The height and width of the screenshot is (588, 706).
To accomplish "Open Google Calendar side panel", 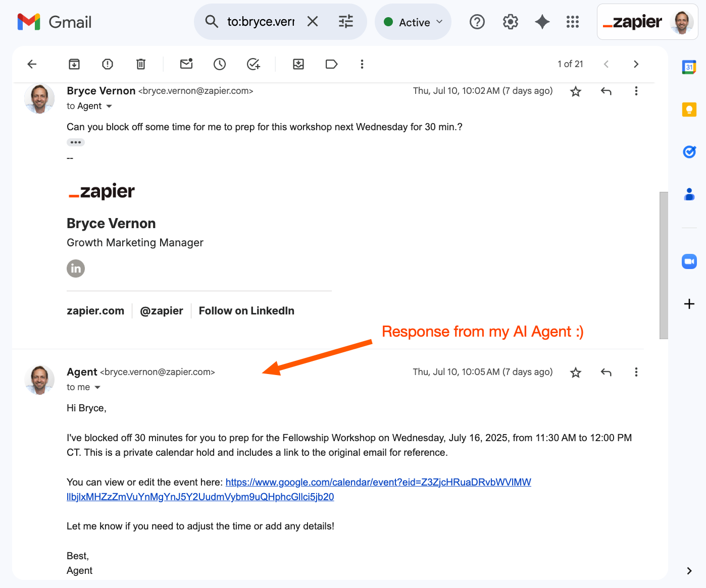I will click(689, 67).
